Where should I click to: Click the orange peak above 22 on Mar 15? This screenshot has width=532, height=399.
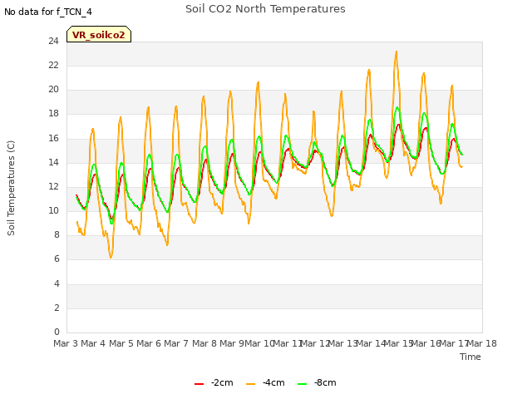click(x=396, y=52)
